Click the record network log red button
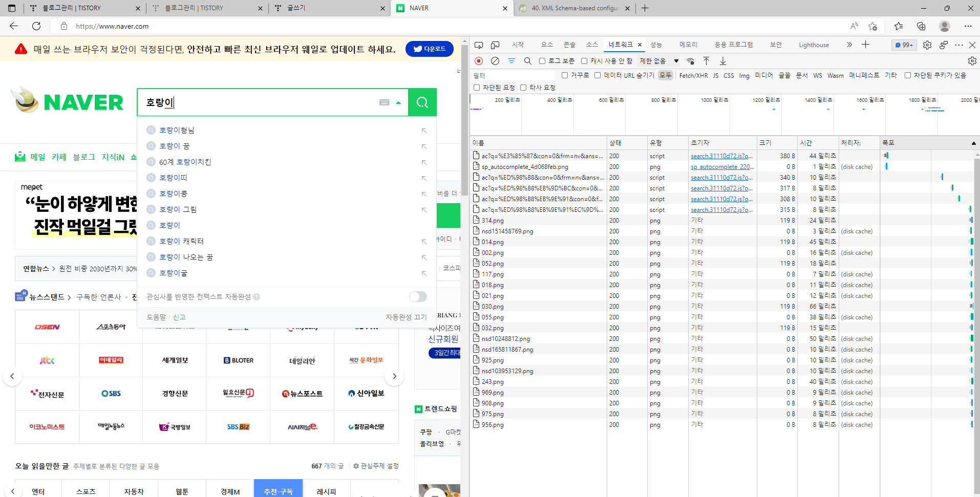 coord(479,61)
